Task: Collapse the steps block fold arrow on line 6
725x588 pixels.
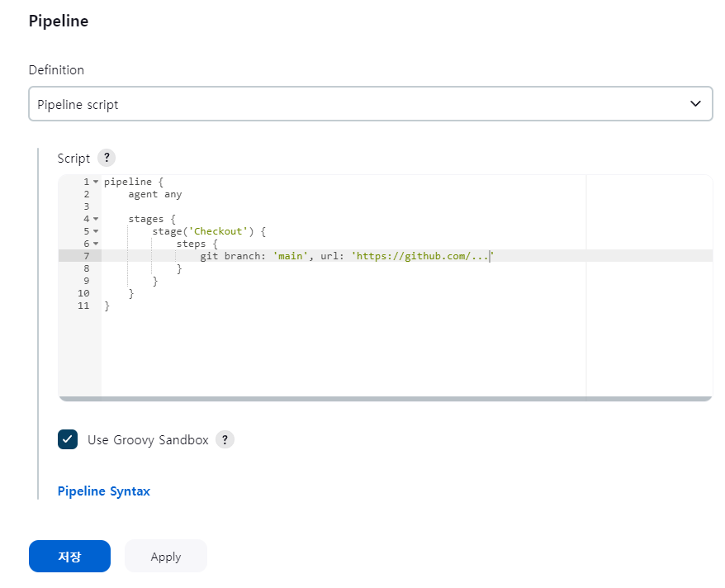Action: (x=96, y=244)
